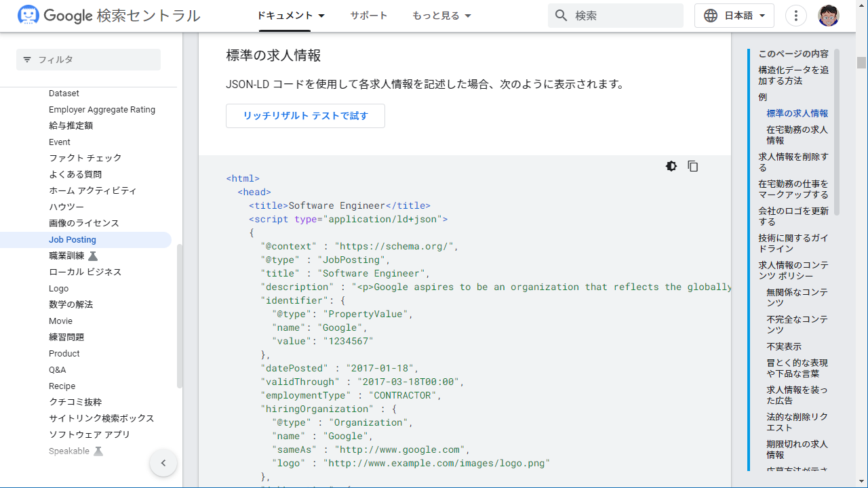Jump to 不完全なコンテンツ section
This screenshot has width=868, height=488.
click(797, 325)
